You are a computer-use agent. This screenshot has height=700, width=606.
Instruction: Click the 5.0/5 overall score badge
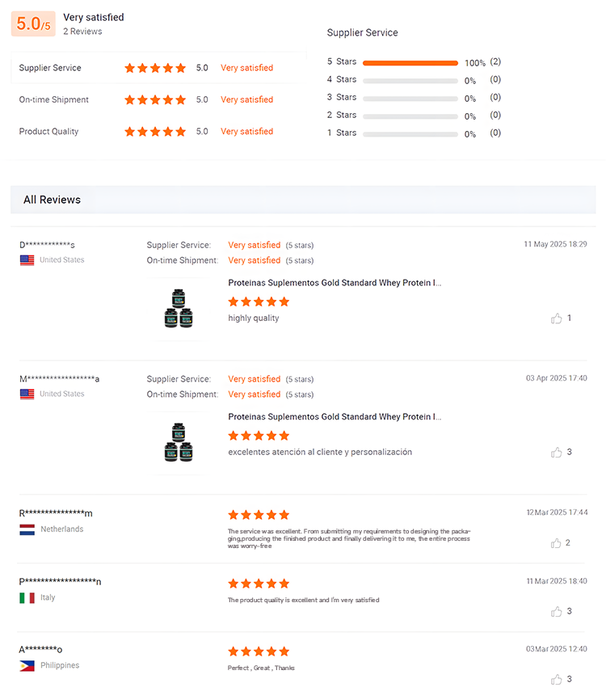(x=33, y=24)
